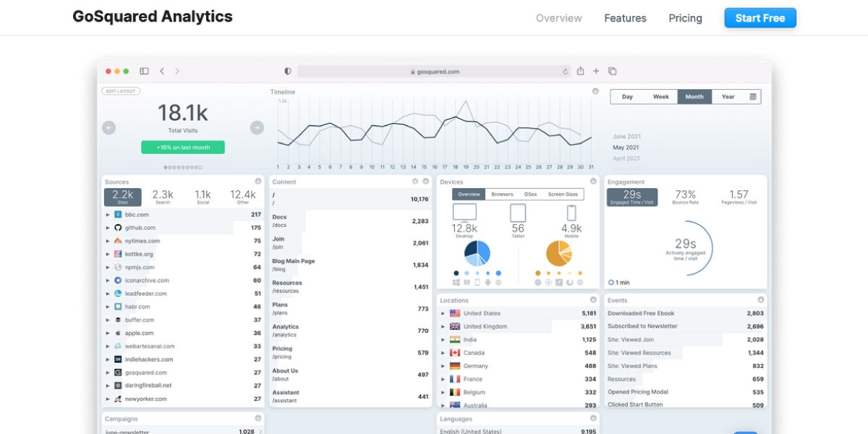Select the 2.3k Search source filter
This screenshot has width=868, height=434.
[x=163, y=197]
